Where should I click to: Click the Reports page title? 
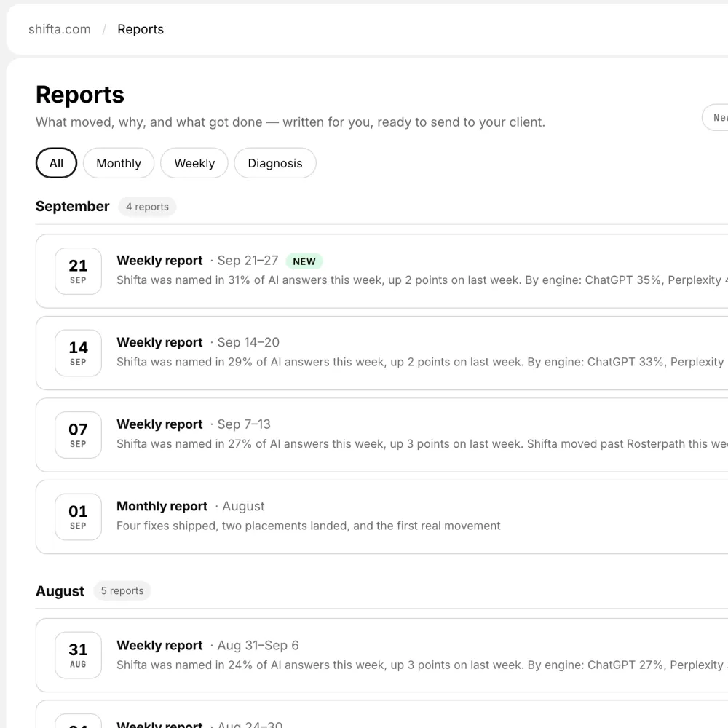[x=80, y=95]
